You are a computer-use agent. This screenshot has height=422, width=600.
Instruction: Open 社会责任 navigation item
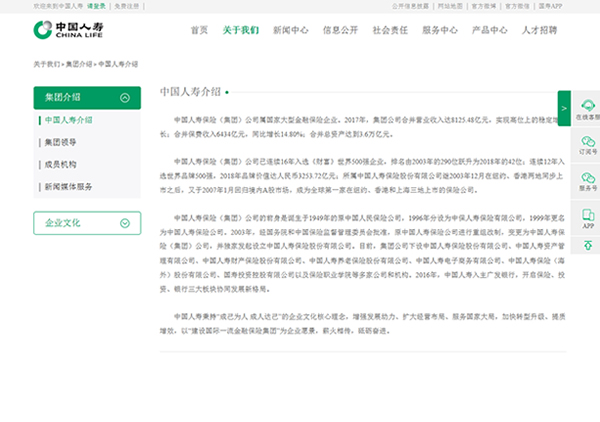(390, 30)
